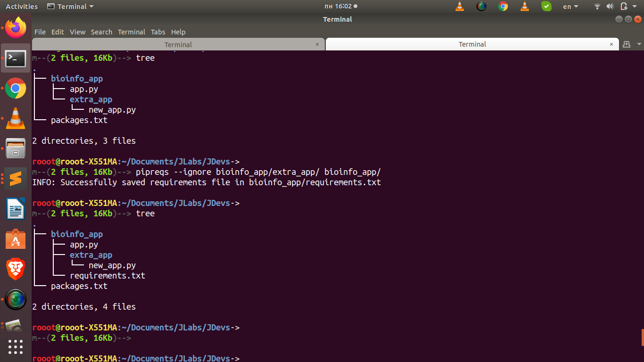644x362 pixels.
Task: Click the new terminal tab button
Action: click(627, 44)
